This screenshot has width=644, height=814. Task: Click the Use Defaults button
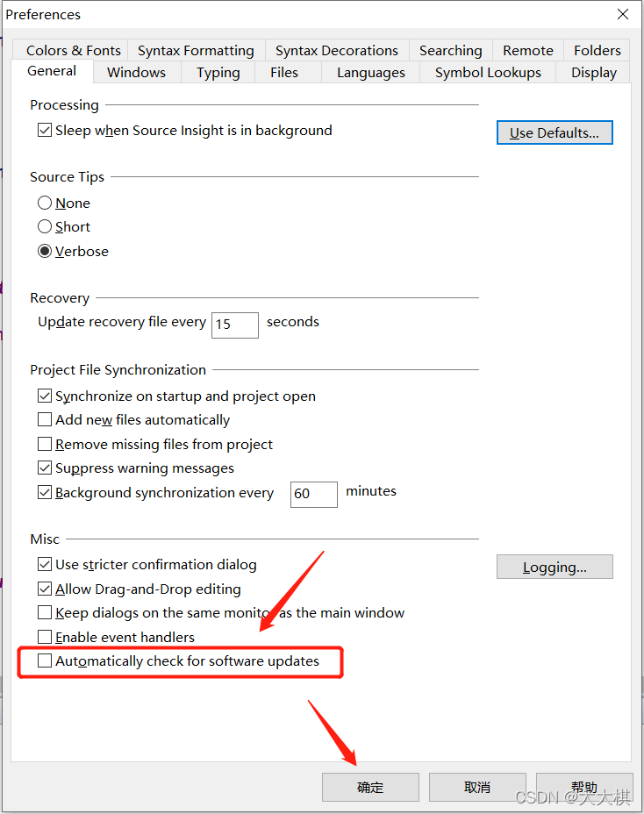coord(555,133)
